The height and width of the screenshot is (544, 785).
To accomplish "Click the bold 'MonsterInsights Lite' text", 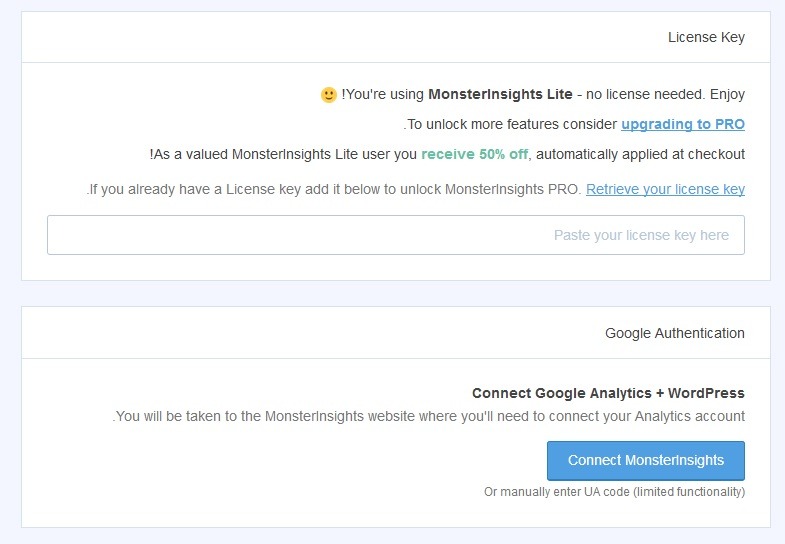I will (x=500, y=95).
